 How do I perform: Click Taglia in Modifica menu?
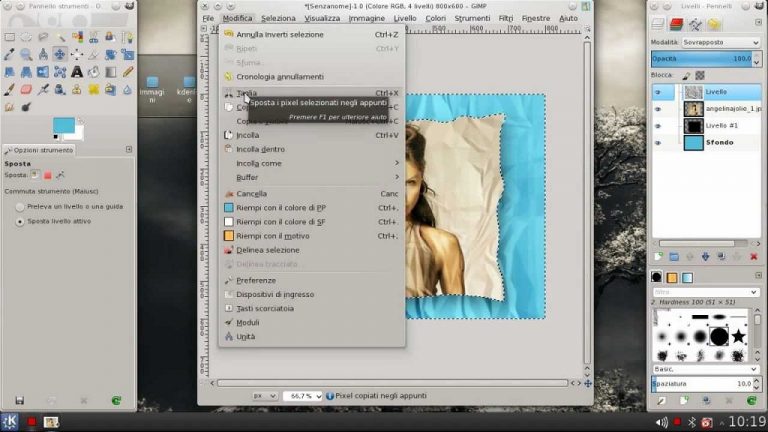pyautogui.click(x=312, y=93)
